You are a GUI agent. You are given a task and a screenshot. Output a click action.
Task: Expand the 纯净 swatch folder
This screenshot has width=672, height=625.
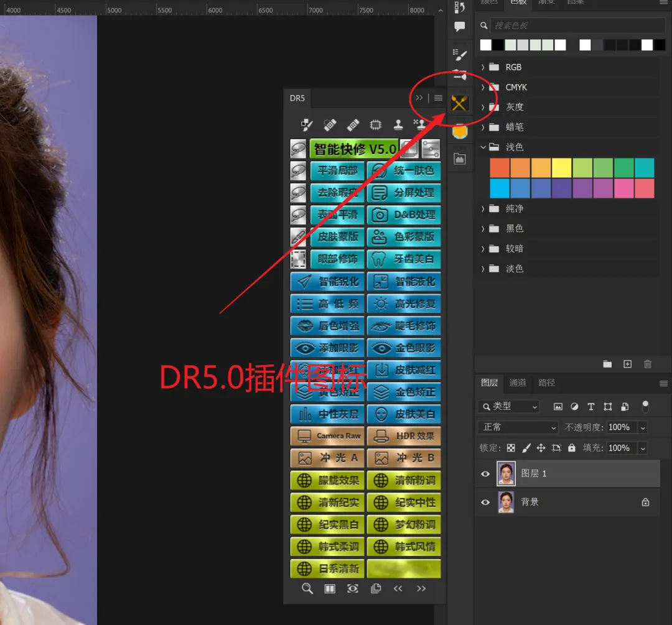[x=483, y=208]
